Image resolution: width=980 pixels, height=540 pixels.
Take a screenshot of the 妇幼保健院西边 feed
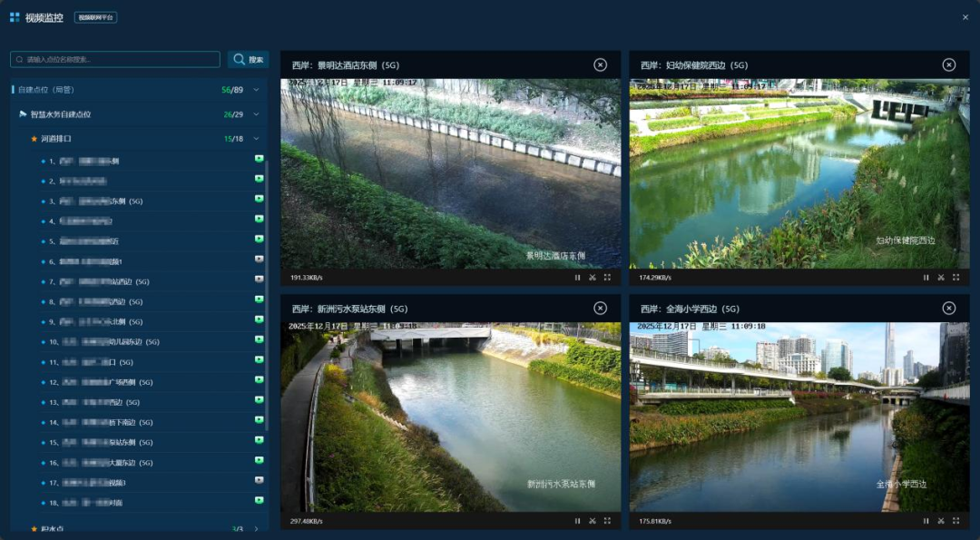click(x=941, y=278)
